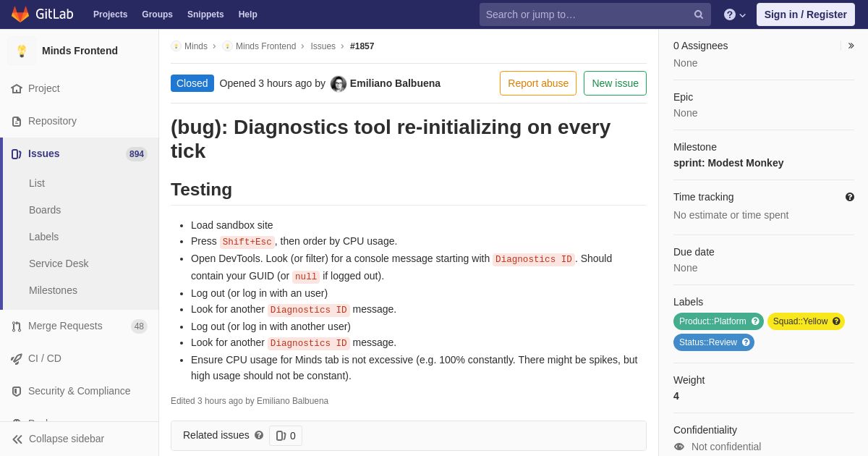Click the Product::Platform label help icon

coord(755,321)
